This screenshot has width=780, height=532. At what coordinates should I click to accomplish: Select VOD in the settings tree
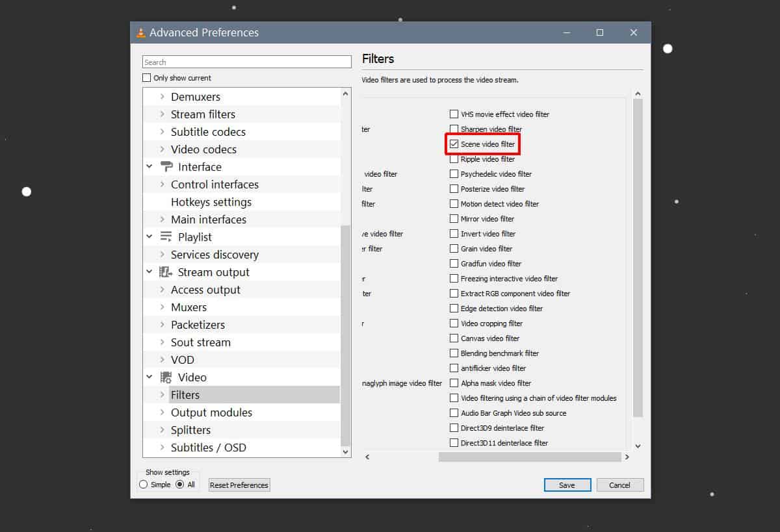click(183, 359)
